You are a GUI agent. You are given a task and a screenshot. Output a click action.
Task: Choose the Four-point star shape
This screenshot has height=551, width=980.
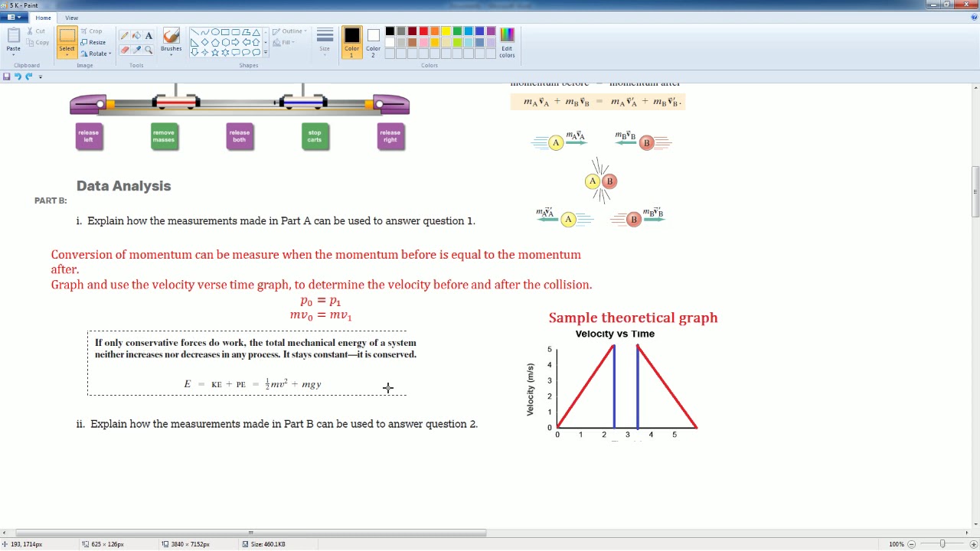coord(204,52)
